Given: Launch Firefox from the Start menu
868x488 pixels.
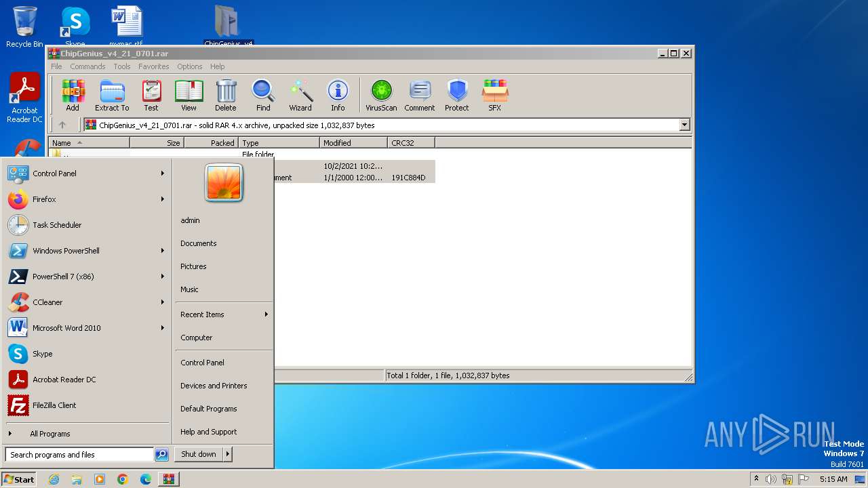Looking at the screenshot, I should [86, 199].
